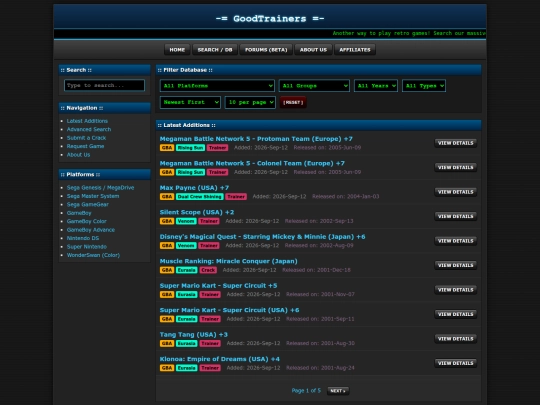540x405 pixels.
Task: View details for Disney's Magical Quest
Action: (x=456, y=241)
